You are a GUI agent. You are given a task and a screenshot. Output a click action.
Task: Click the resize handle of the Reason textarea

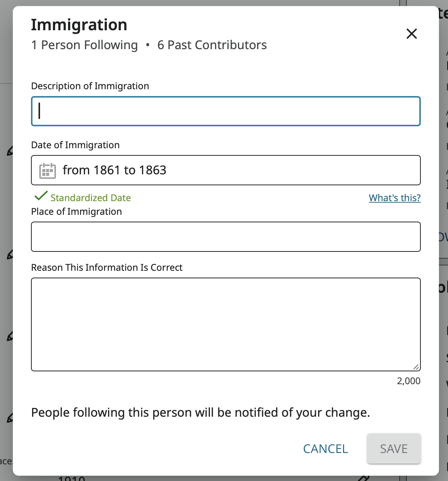pyautogui.click(x=416, y=366)
